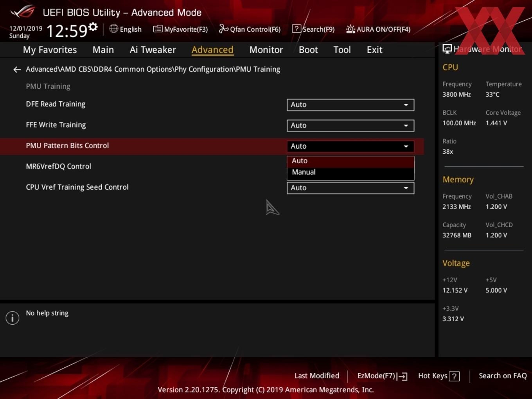Select the DFE Read Training row label
This screenshot has width=532, height=399.
pos(56,104)
